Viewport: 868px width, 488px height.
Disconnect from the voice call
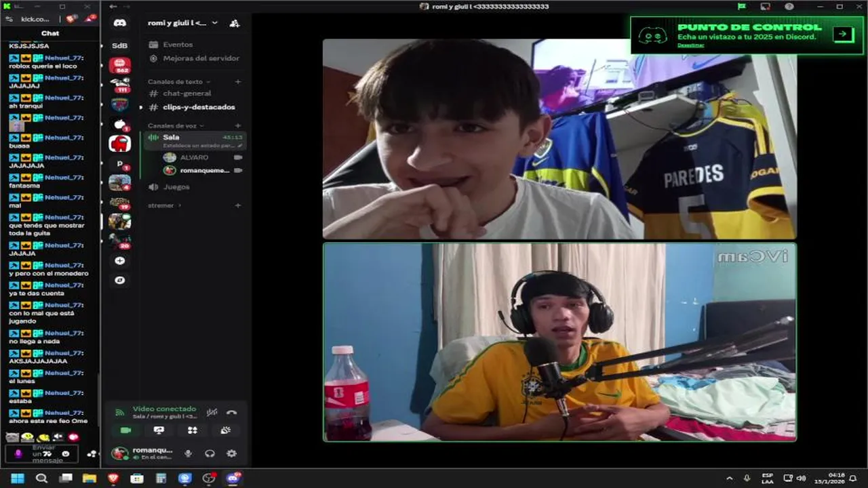pos(231,411)
